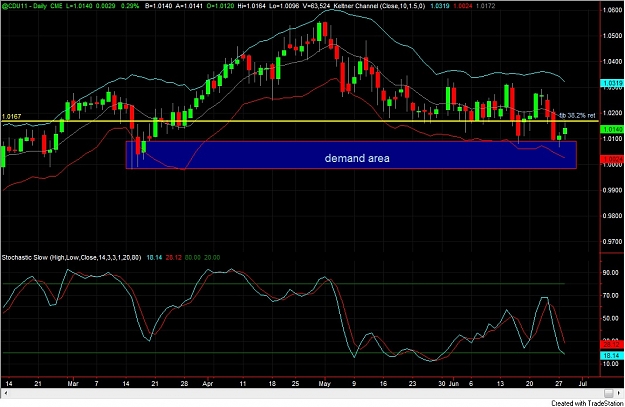The image size is (625, 407).
Task: Click the green 1.0140 price axis tag
Action: [x=612, y=129]
